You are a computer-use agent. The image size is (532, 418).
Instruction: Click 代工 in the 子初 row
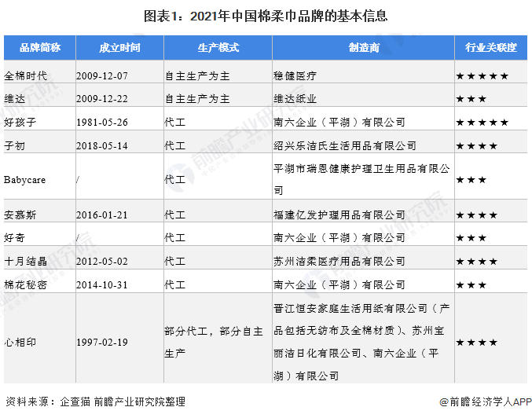point(174,145)
